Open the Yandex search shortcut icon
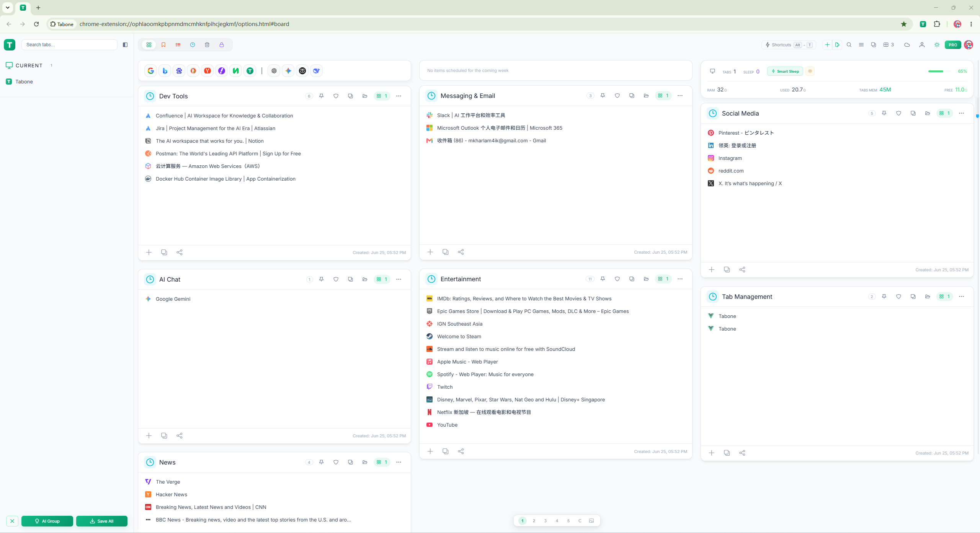This screenshot has width=980, height=533. (x=207, y=71)
